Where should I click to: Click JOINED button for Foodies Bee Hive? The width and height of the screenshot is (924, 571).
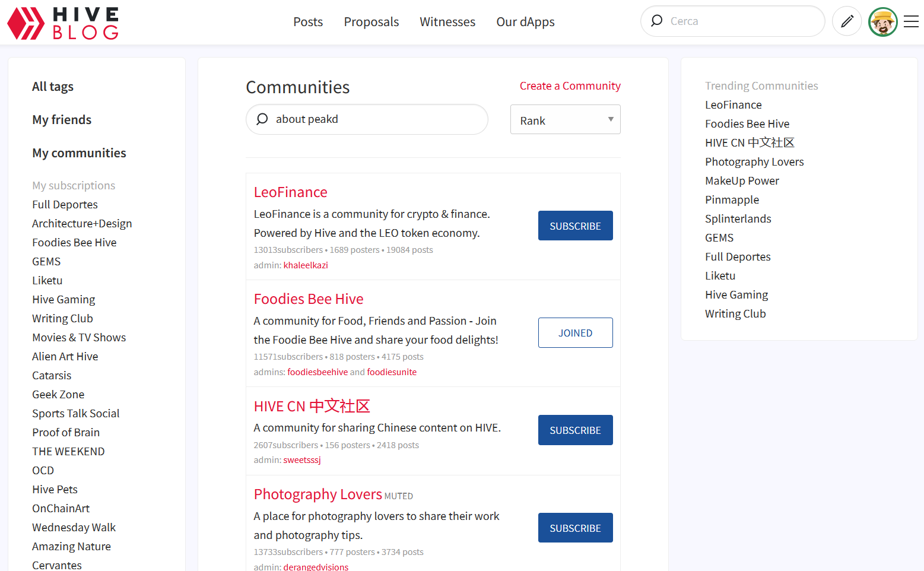pyautogui.click(x=575, y=332)
